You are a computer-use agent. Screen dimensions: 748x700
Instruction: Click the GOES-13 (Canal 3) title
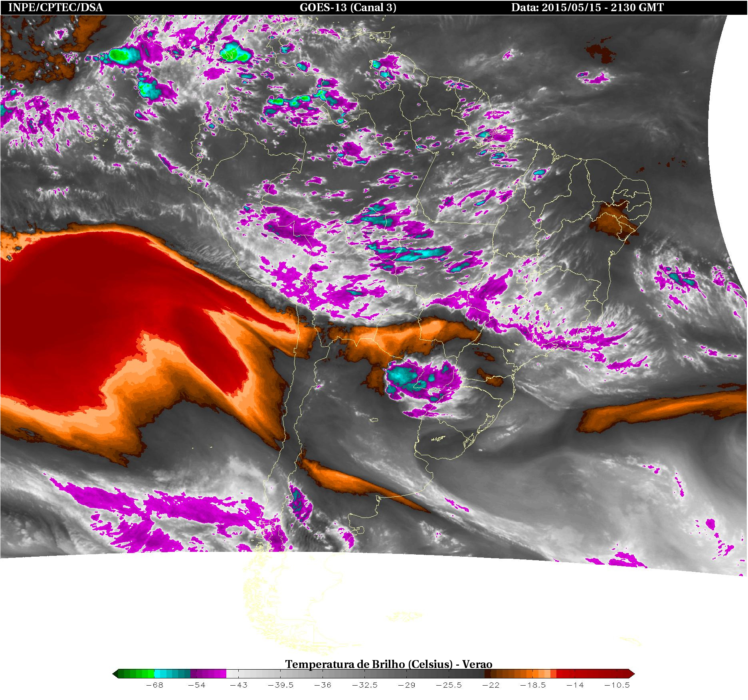(348, 8)
